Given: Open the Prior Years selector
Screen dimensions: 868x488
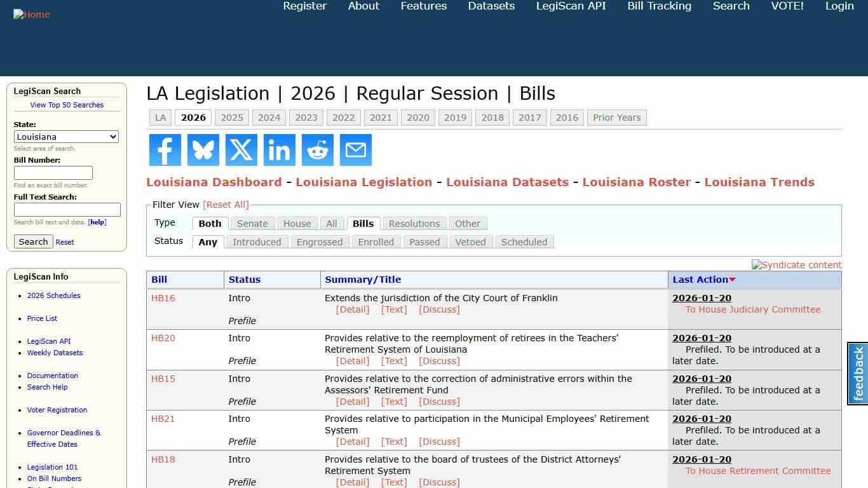Looking at the screenshot, I should (x=616, y=118).
